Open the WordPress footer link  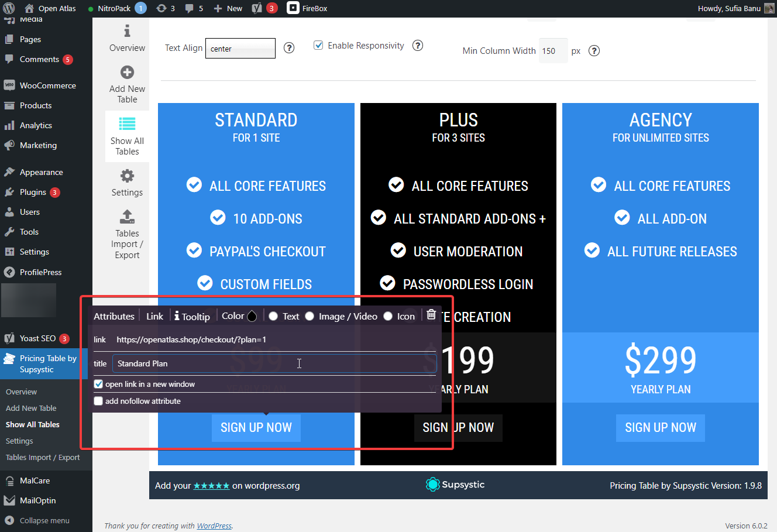(x=214, y=526)
